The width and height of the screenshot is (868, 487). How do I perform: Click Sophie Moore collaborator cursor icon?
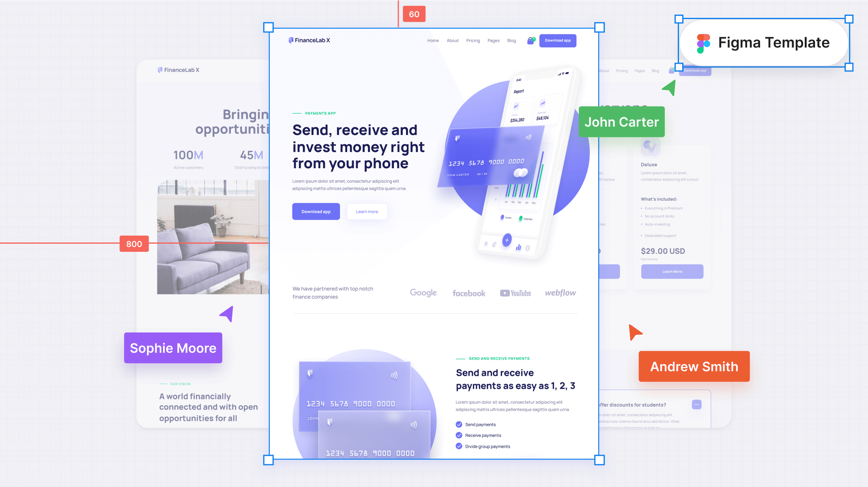227,312
